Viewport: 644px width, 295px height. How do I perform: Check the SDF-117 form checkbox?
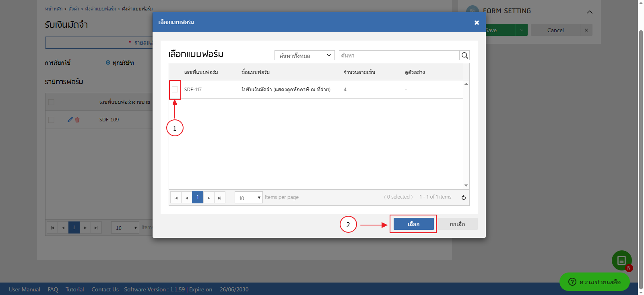175,89
